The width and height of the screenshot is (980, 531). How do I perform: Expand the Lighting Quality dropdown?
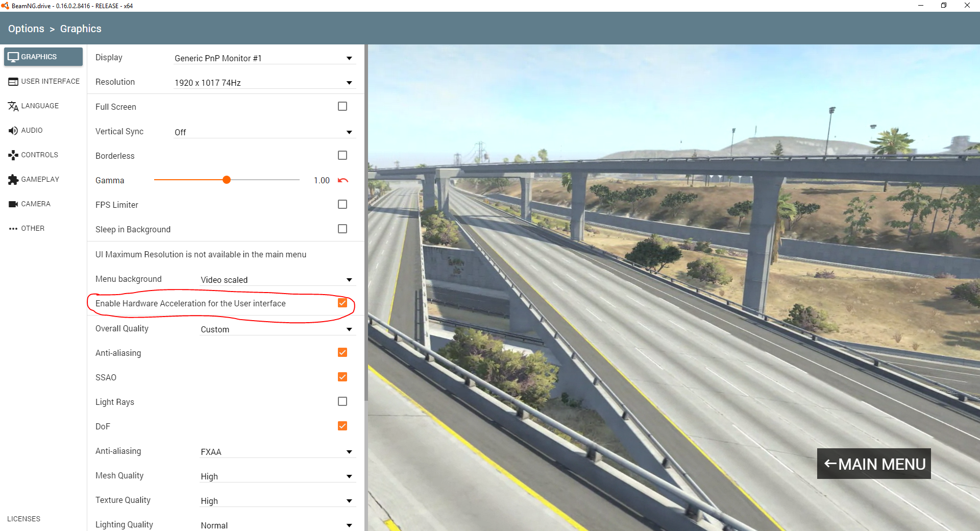pyautogui.click(x=277, y=525)
